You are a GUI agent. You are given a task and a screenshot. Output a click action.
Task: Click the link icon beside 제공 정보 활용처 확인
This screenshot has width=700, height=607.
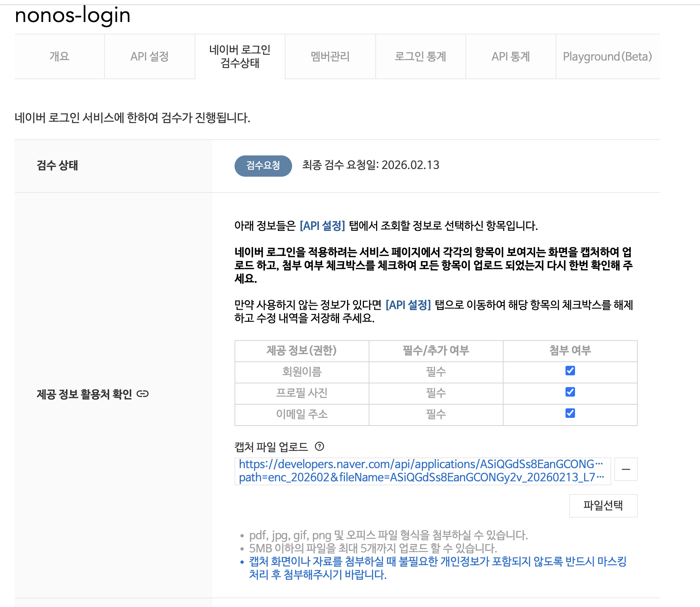coord(143,394)
